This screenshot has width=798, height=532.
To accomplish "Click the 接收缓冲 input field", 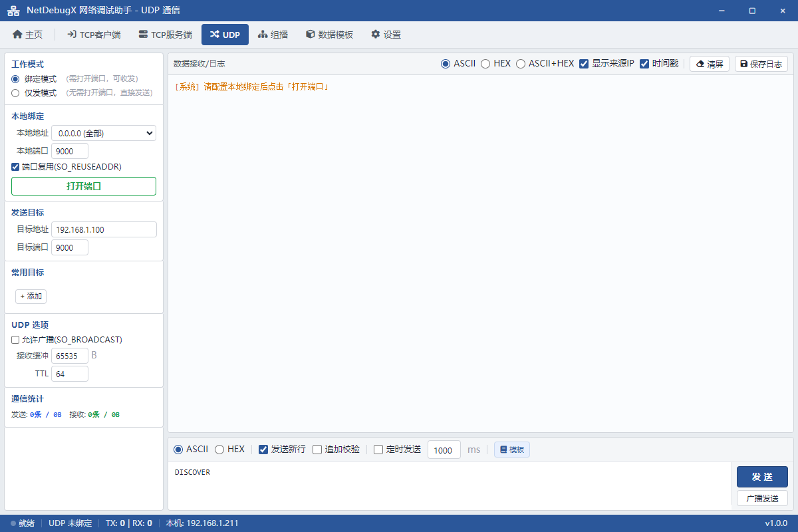I will pyautogui.click(x=70, y=356).
